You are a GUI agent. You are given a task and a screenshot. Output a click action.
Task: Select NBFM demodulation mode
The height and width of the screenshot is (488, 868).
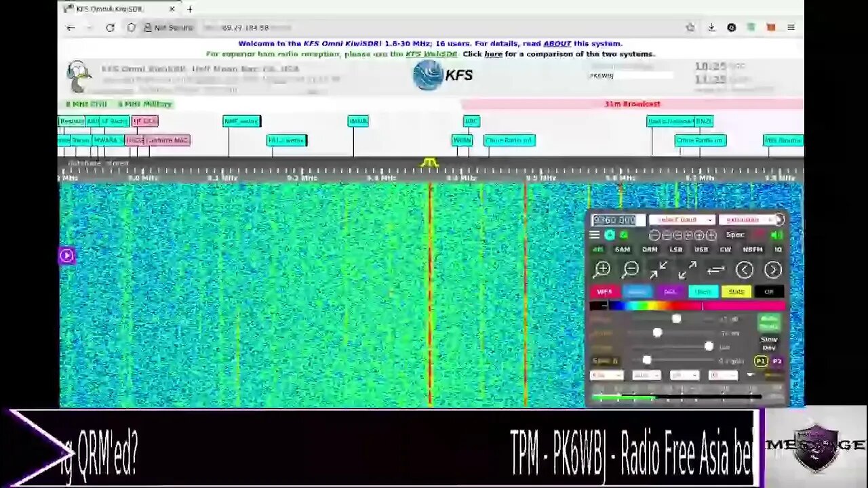pos(753,249)
